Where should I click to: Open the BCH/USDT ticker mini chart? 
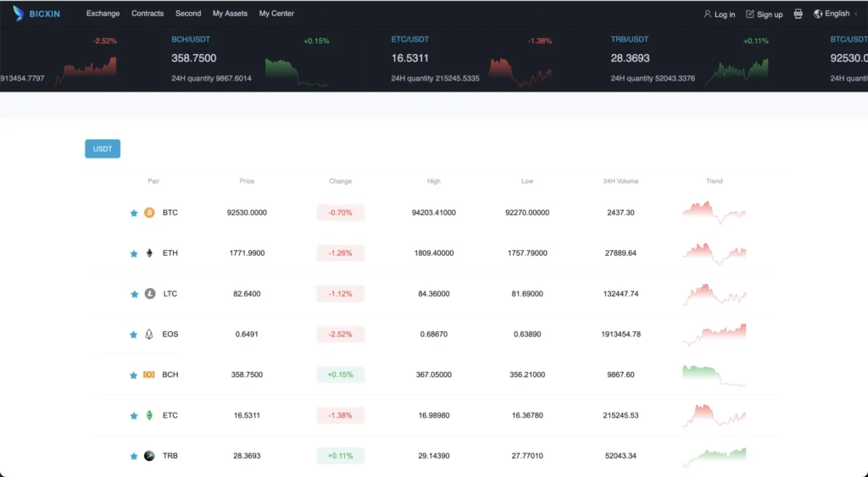[297, 73]
